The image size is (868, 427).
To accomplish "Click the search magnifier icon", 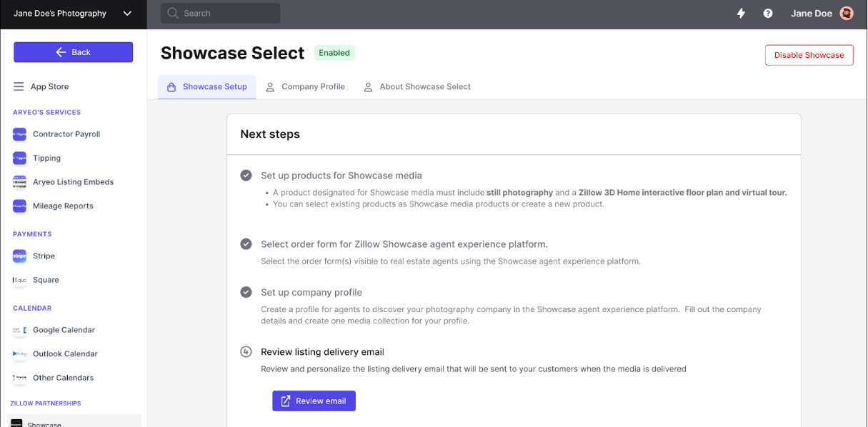I will tap(172, 13).
